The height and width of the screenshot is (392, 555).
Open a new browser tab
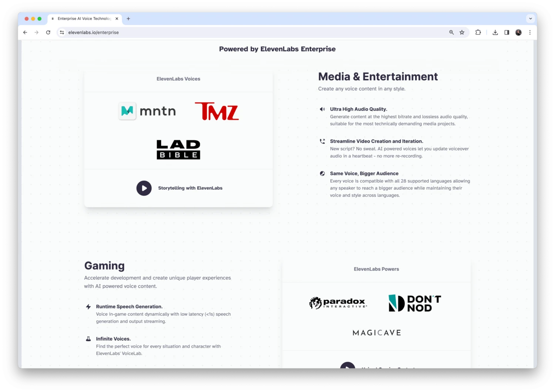pyautogui.click(x=128, y=18)
